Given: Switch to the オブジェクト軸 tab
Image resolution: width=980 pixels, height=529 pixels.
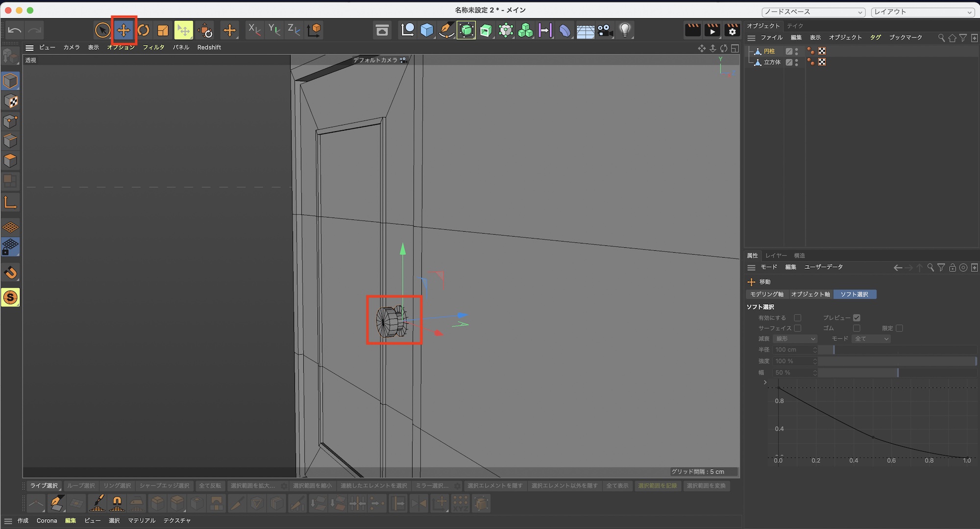Looking at the screenshot, I should pos(810,294).
